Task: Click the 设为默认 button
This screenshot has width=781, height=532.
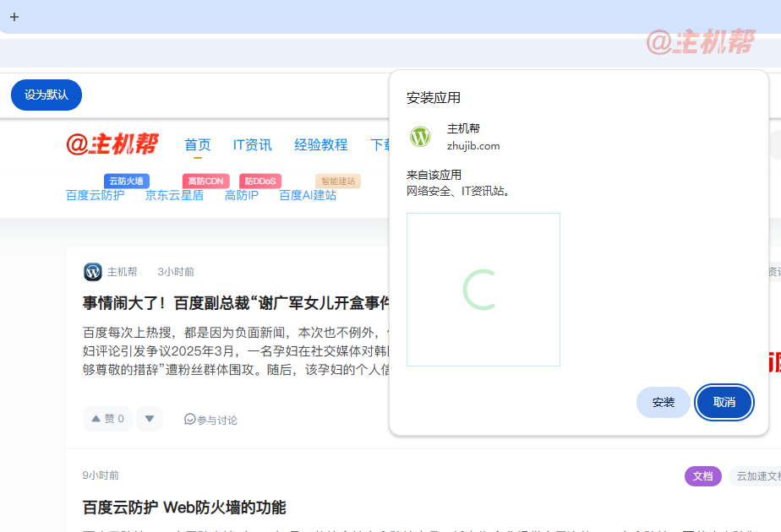Action: click(46, 95)
